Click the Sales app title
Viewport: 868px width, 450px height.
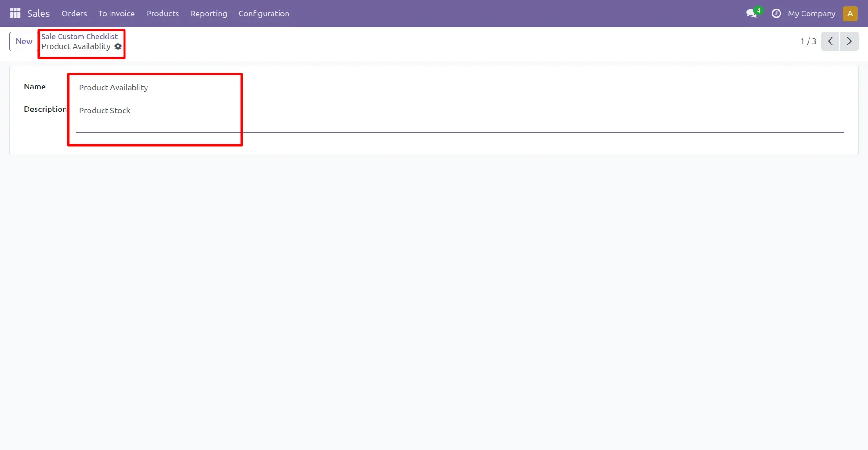pos(38,14)
